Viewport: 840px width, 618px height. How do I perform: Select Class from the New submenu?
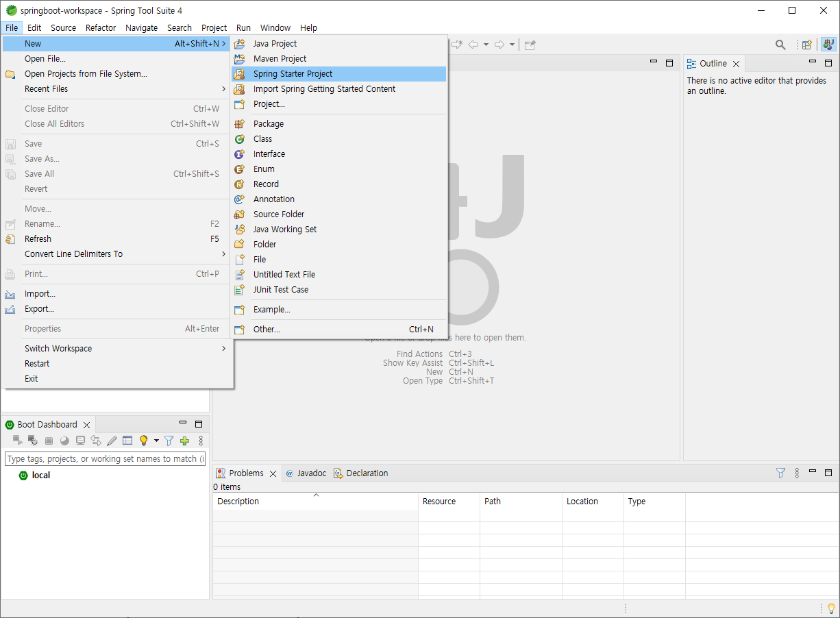339,139
